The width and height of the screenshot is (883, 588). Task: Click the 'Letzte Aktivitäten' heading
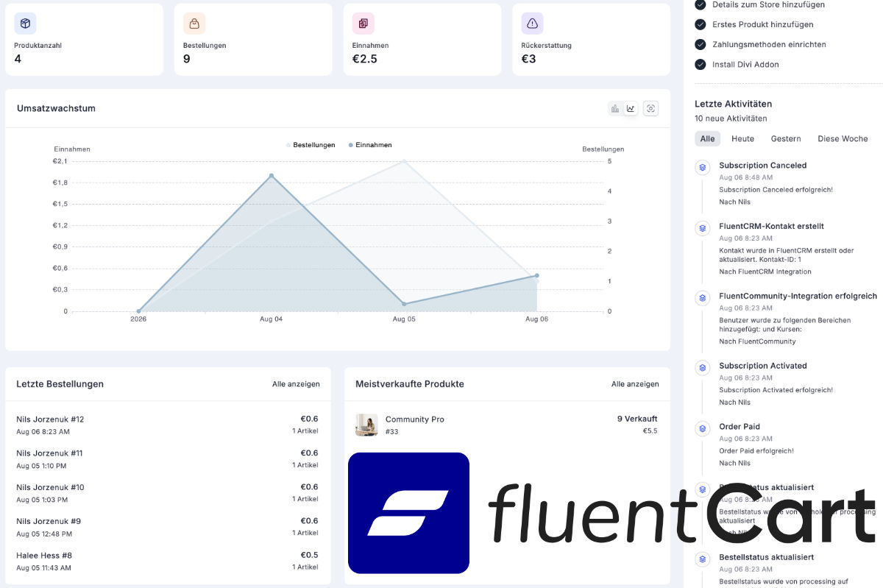point(733,104)
